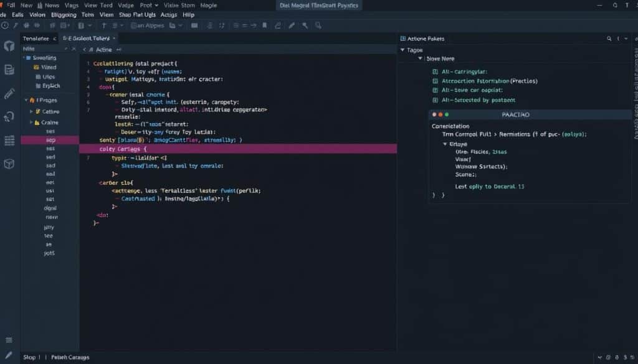Click the list lines icon in toolbar

click(236, 25)
